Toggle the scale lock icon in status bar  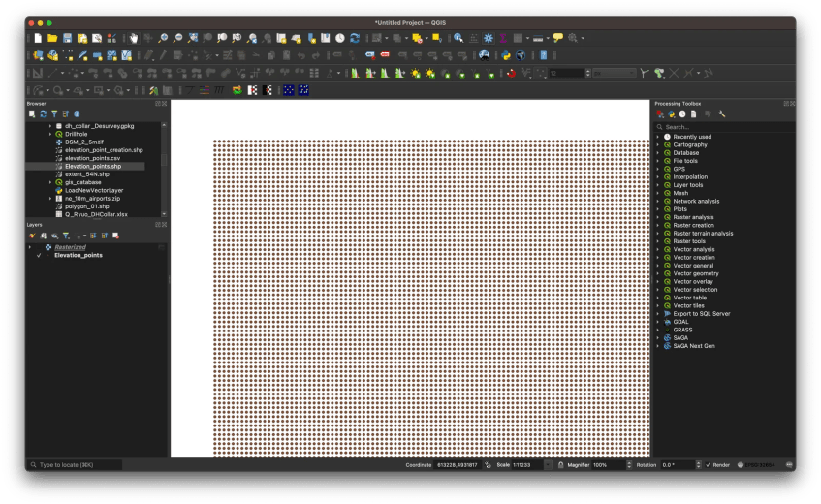[561, 465]
